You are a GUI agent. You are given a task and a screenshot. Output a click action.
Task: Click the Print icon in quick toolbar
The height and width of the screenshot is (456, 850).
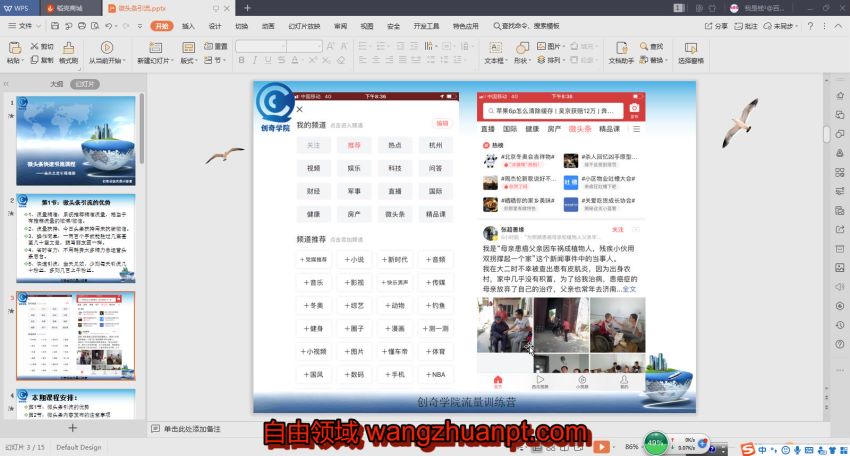pos(81,25)
